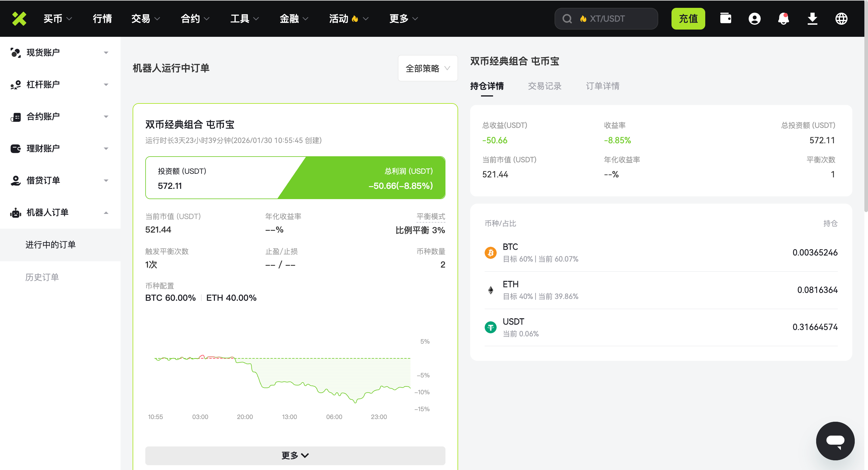Open the 买币 dropdown menu
The width and height of the screenshot is (868, 470).
tap(58, 18)
